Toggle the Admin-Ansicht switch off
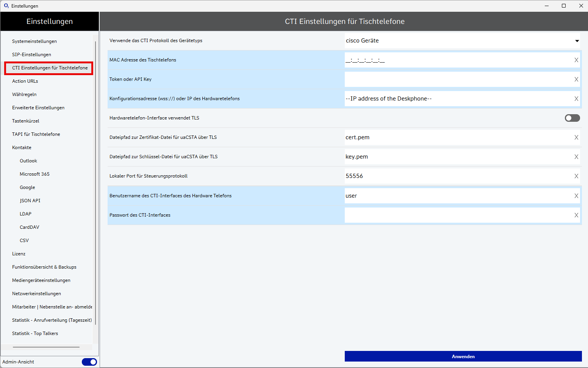 [89, 362]
